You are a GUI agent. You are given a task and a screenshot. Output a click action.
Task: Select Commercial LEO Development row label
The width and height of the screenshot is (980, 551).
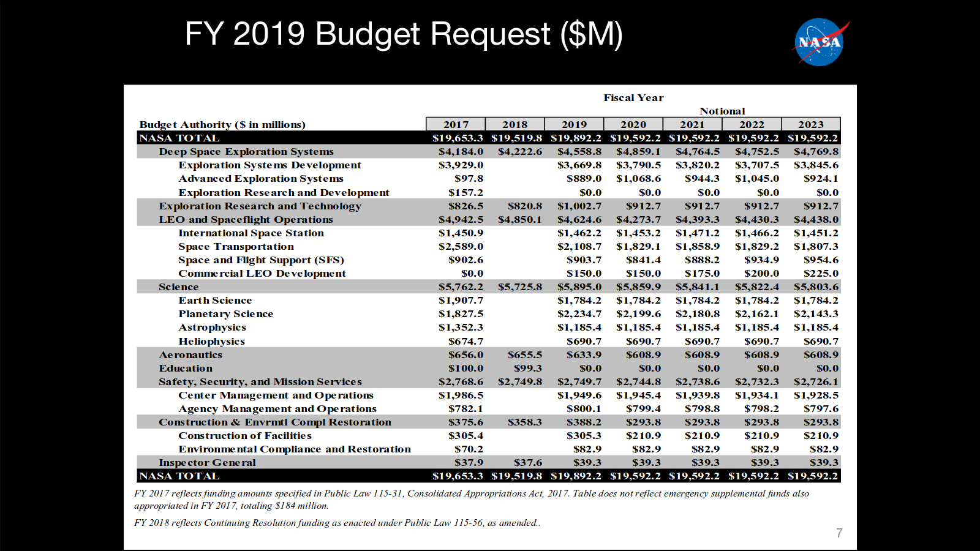[x=262, y=273]
